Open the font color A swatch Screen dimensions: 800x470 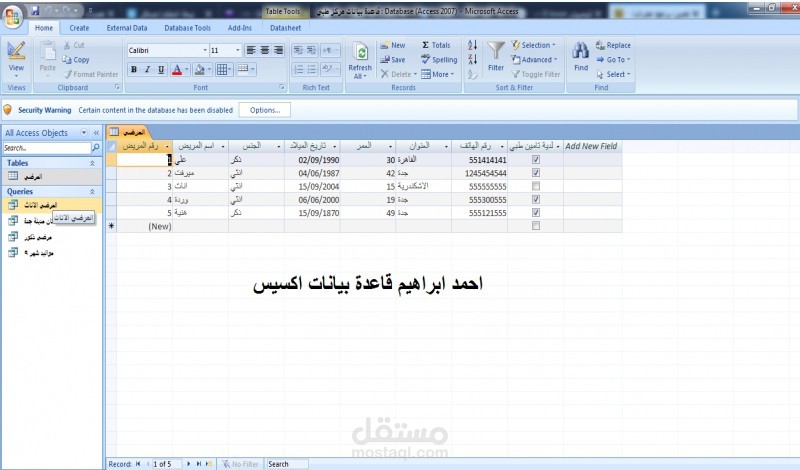click(x=177, y=69)
